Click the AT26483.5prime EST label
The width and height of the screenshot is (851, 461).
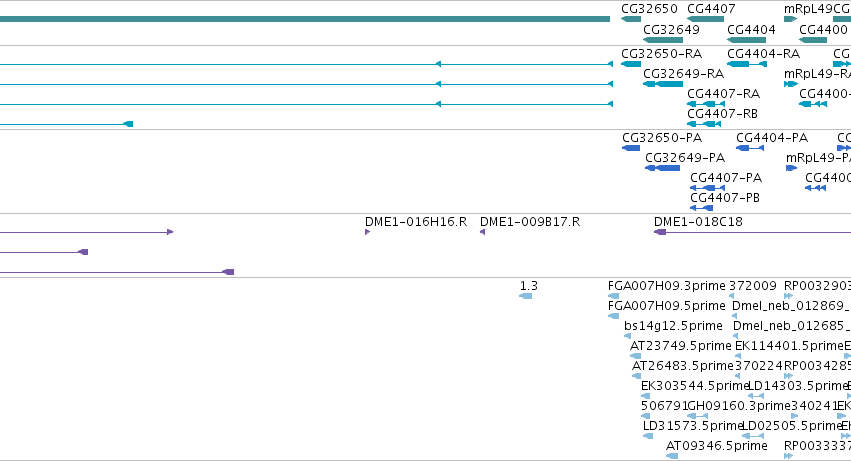click(683, 367)
